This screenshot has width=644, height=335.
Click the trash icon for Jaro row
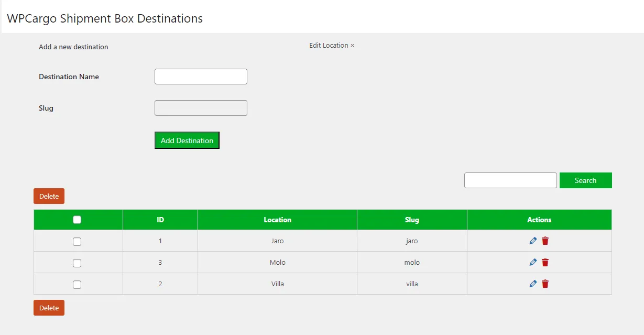545,241
